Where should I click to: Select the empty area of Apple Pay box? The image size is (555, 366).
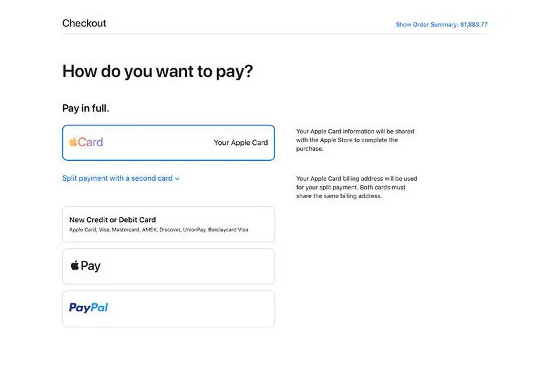pos(188,266)
